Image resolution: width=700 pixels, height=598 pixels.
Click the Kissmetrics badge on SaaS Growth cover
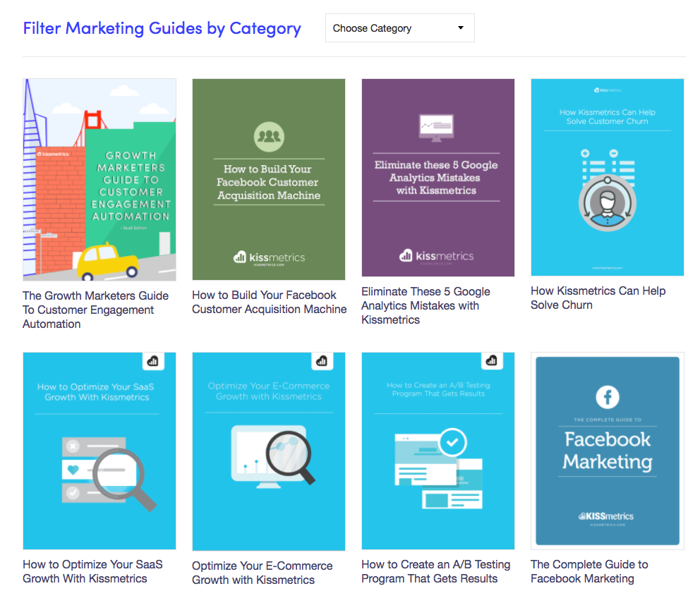pyautogui.click(x=153, y=362)
